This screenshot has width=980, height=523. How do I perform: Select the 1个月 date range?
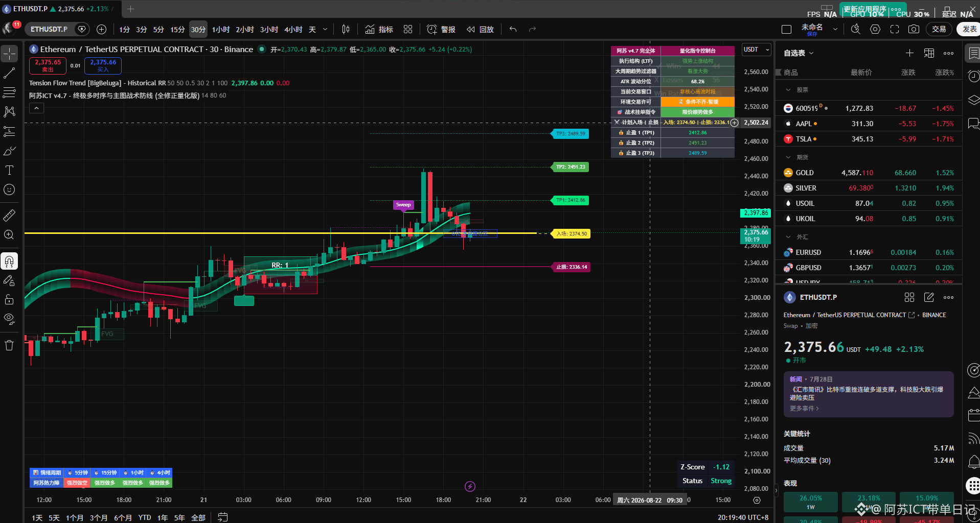click(x=75, y=518)
